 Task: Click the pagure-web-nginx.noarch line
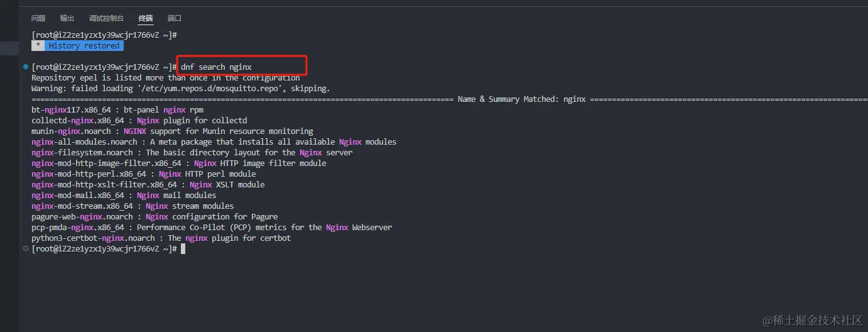(x=155, y=217)
